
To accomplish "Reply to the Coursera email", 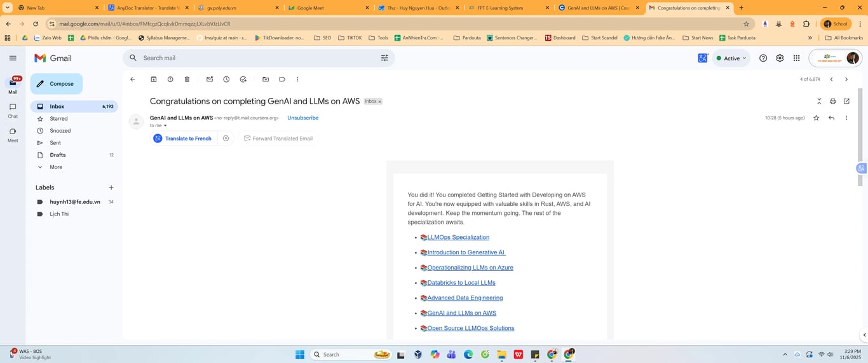I will [831, 118].
